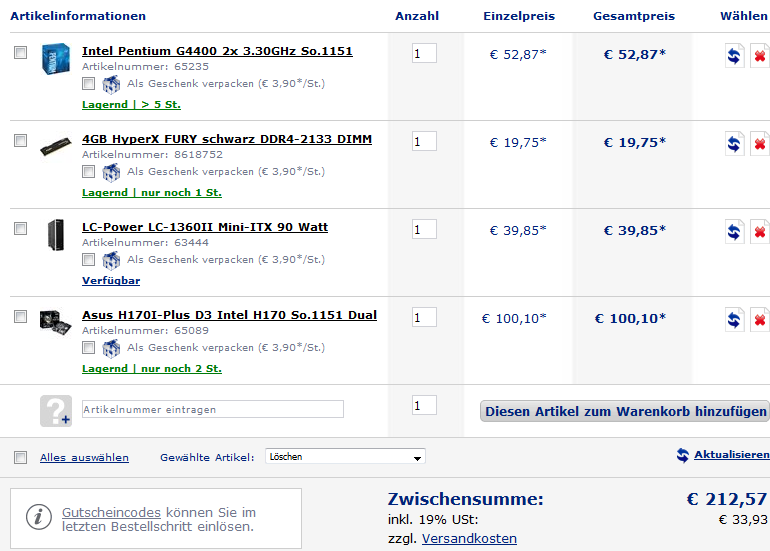Open Asus H170I-Plus motherboard thumbnail
This screenshot has height=551, width=770.
(55, 322)
